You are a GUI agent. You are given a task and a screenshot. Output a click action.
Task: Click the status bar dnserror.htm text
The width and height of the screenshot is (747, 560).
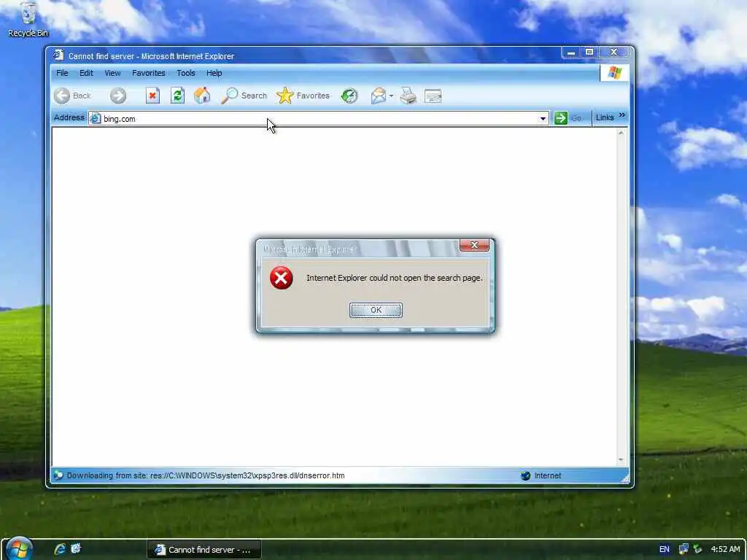point(205,475)
